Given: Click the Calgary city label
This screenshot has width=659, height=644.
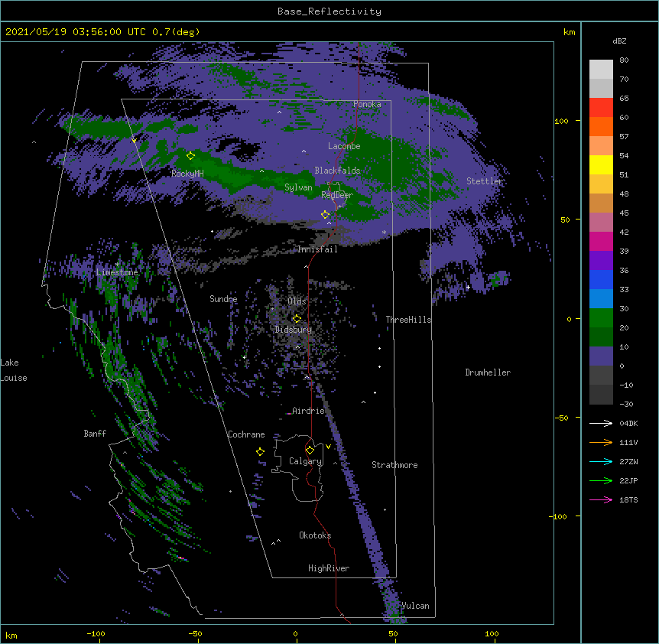Looking at the screenshot, I should (x=305, y=461).
